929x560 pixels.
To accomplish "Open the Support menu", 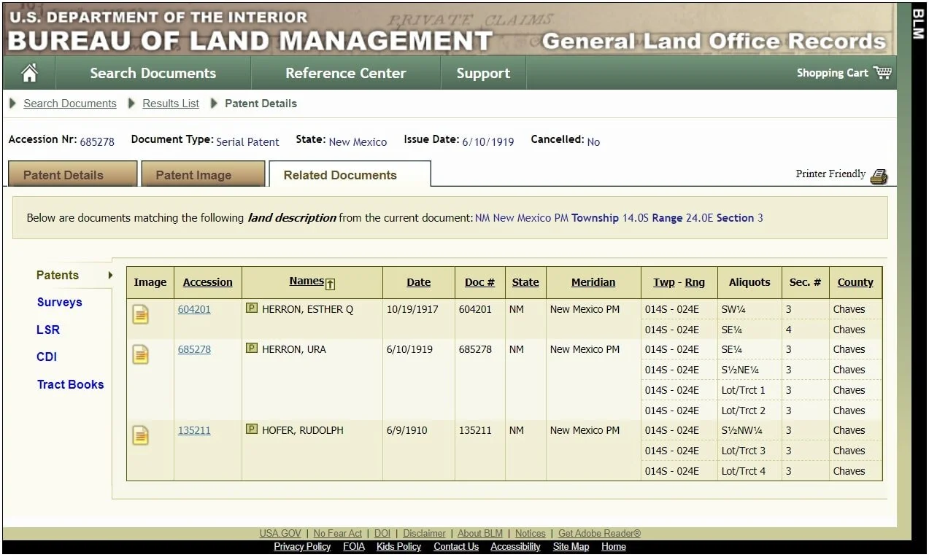I will [483, 73].
